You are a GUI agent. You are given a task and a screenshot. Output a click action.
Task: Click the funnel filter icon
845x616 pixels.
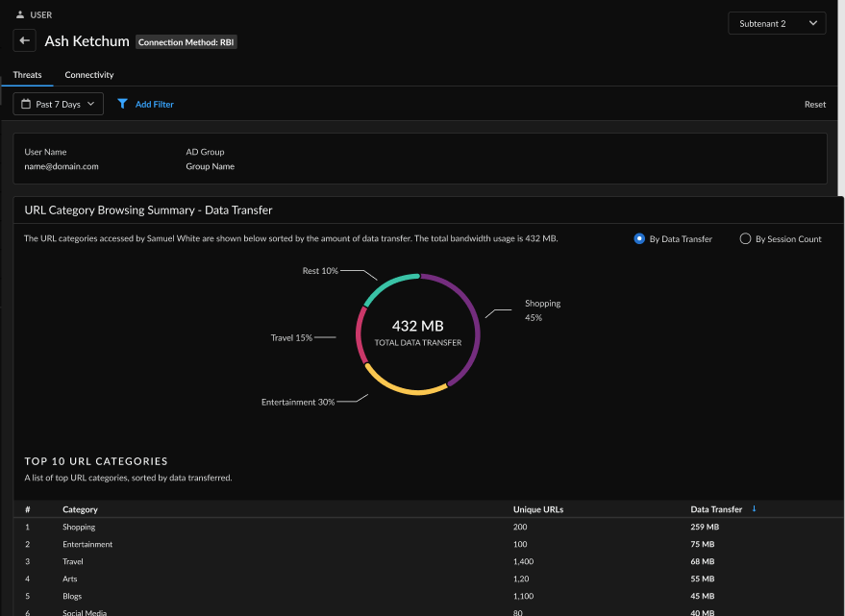(x=122, y=104)
